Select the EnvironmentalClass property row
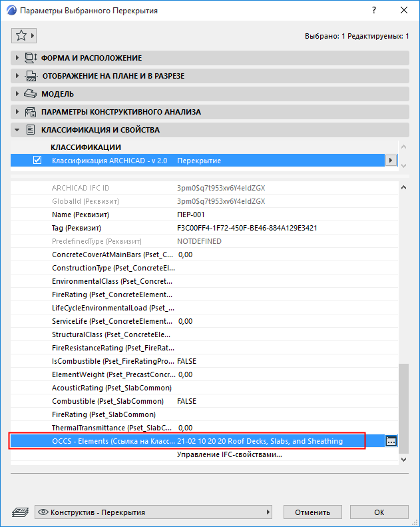 click(x=204, y=281)
